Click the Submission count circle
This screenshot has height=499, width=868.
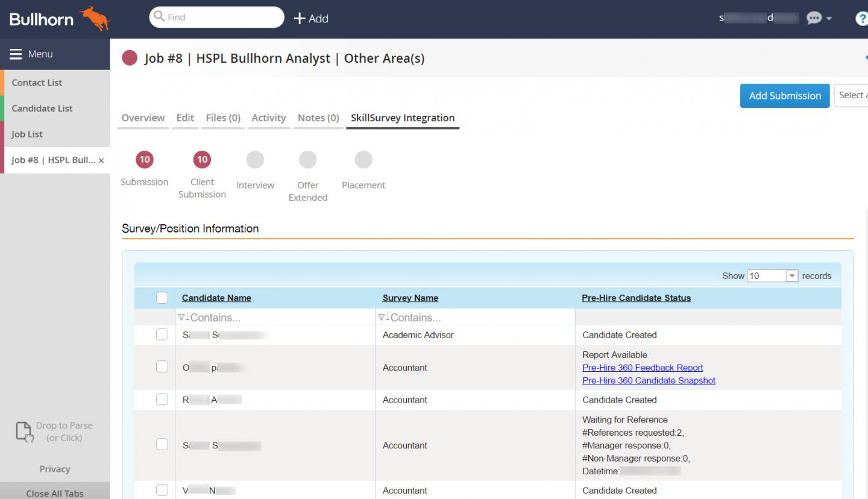point(144,160)
